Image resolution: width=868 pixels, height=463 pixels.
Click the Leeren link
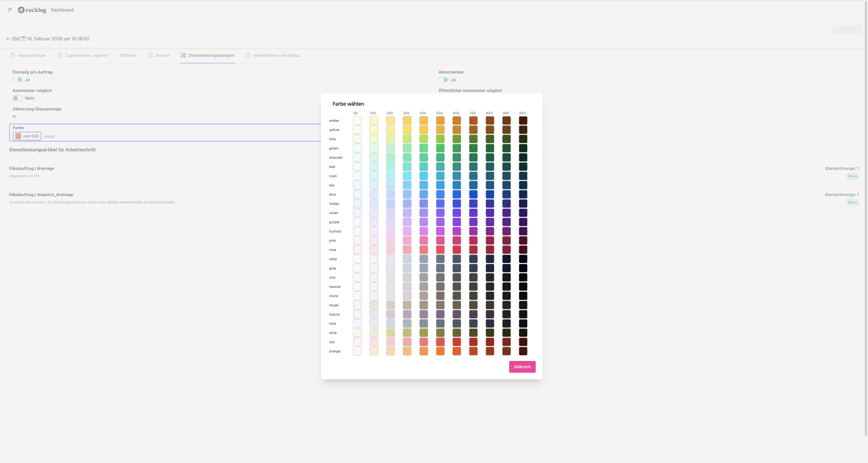[x=49, y=136]
